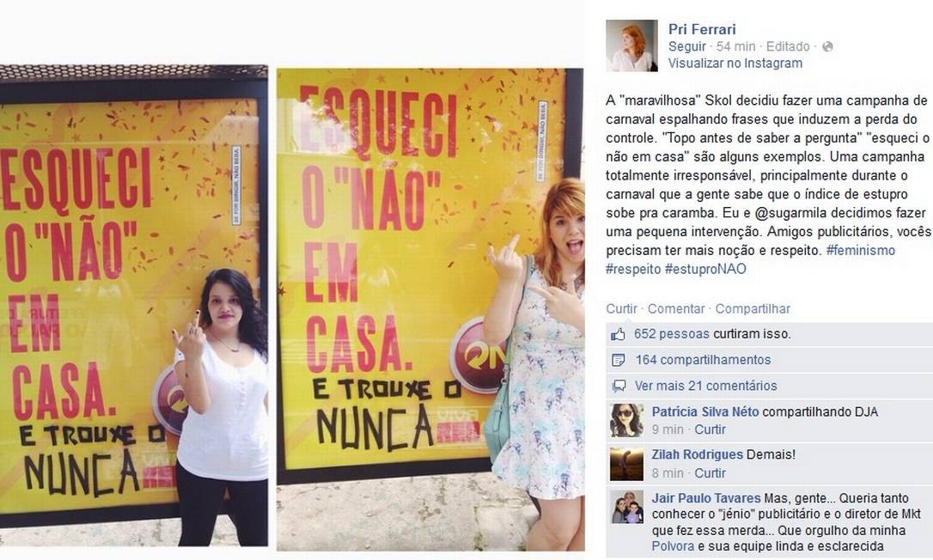Open the #estuproNAO hashtag

coord(705,269)
